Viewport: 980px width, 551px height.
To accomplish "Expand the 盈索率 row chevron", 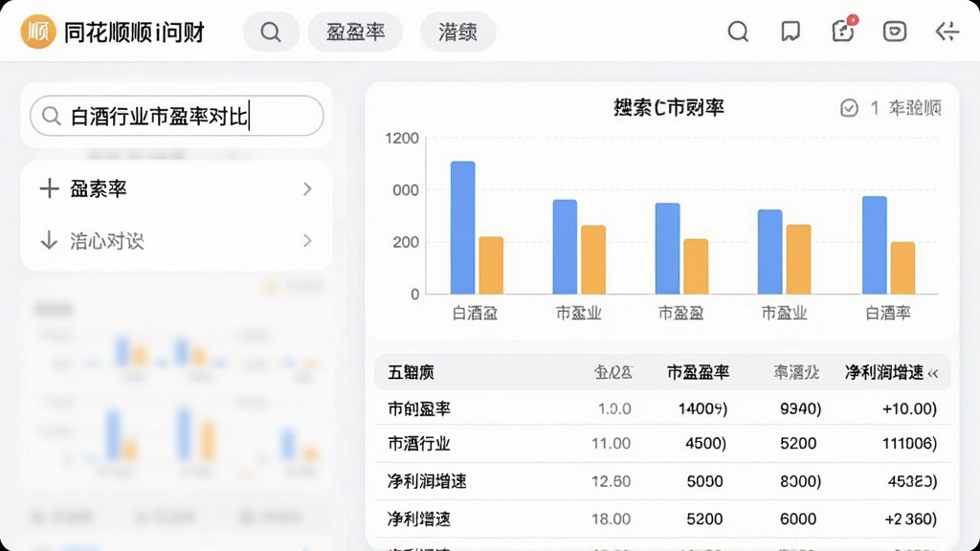I will click(307, 188).
